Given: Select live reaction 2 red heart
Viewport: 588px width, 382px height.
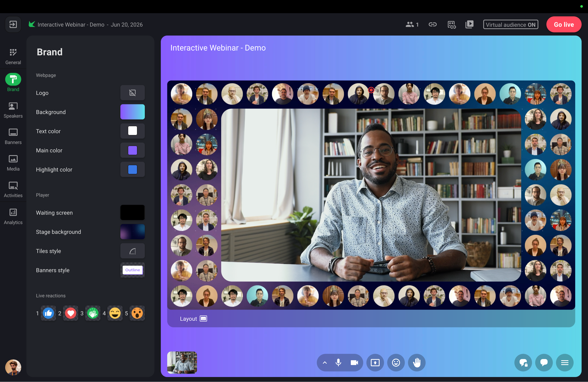Looking at the screenshot, I should coord(70,313).
